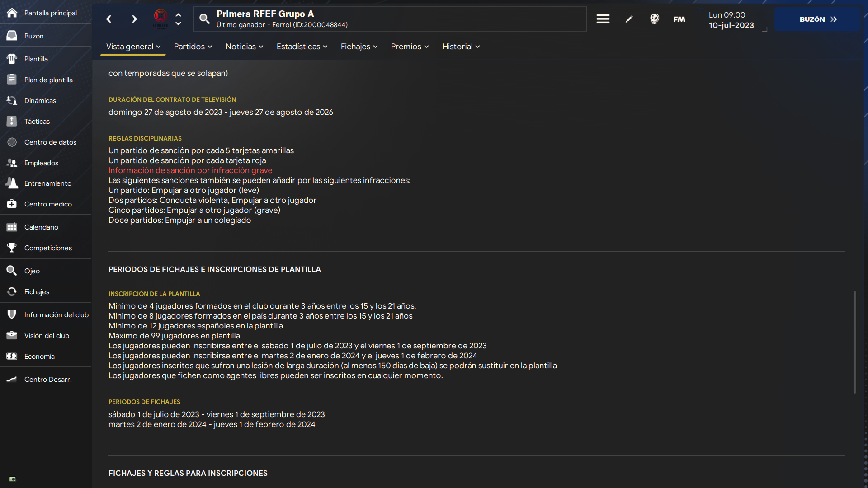The width and height of the screenshot is (868, 488).
Task: Open the hamburger menu icon
Action: tap(603, 19)
